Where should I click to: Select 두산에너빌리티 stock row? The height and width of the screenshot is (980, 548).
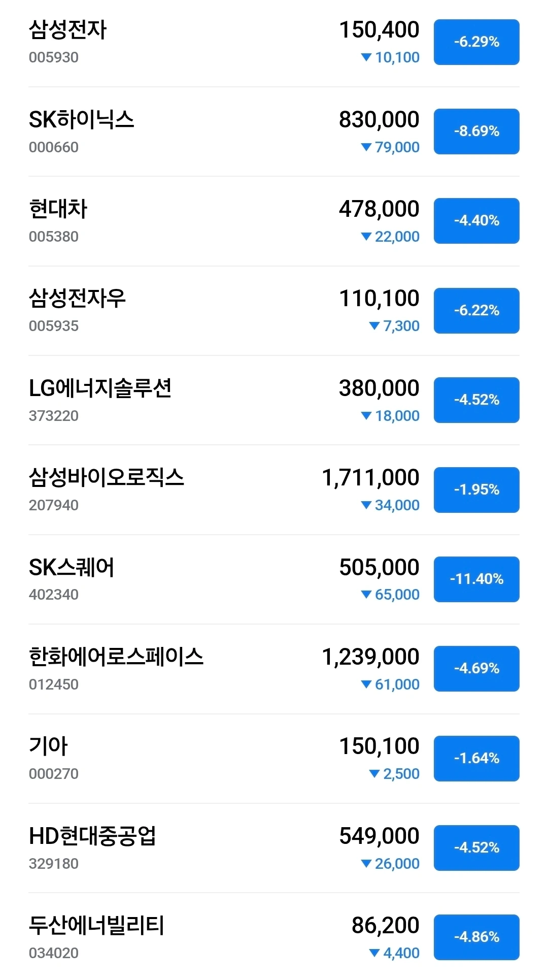click(x=96, y=926)
